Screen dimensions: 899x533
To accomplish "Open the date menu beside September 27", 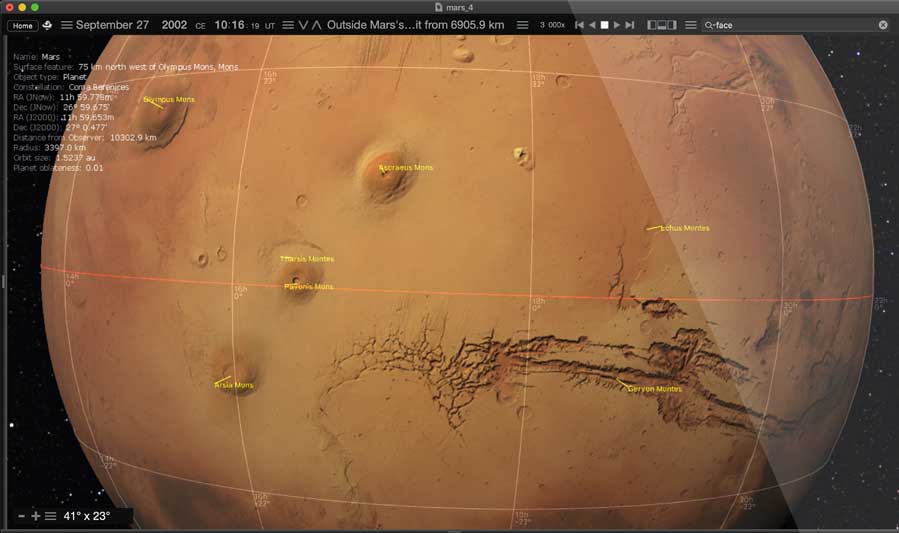I will coord(66,25).
